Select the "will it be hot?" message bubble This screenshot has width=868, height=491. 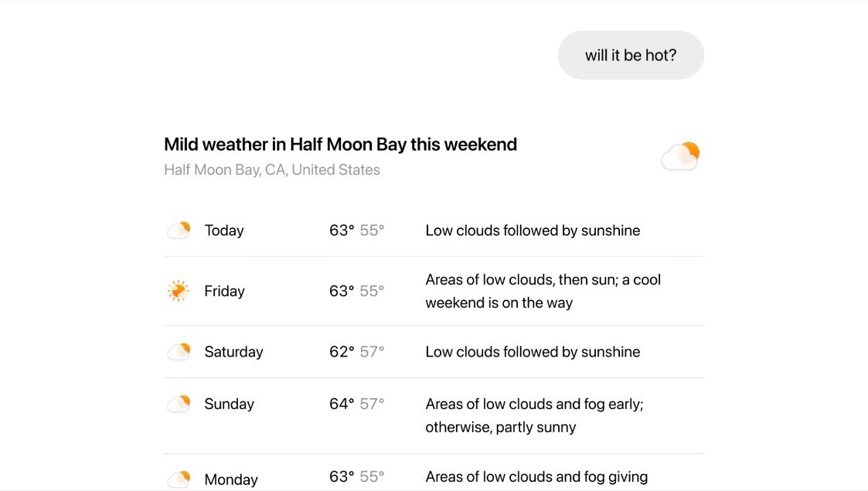pos(631,55)
